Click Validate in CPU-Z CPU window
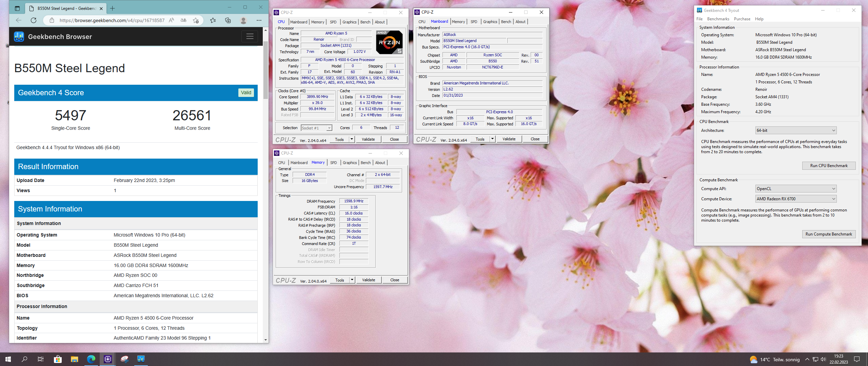The image size is (868, 366). click(x=368, y=139)
